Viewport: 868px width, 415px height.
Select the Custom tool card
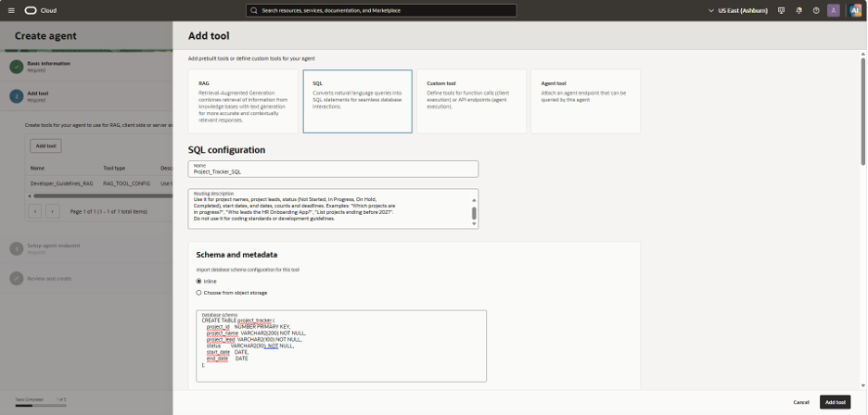tap(472, 101)
